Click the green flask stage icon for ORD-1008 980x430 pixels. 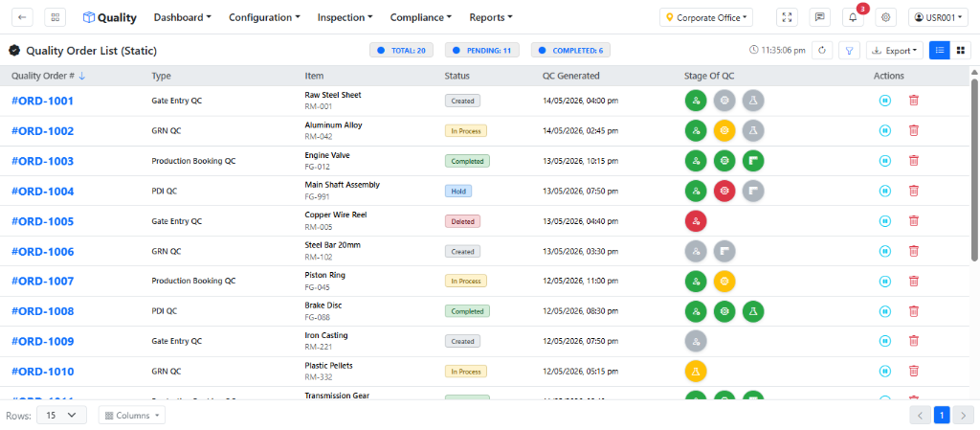[x=753, y=310]
